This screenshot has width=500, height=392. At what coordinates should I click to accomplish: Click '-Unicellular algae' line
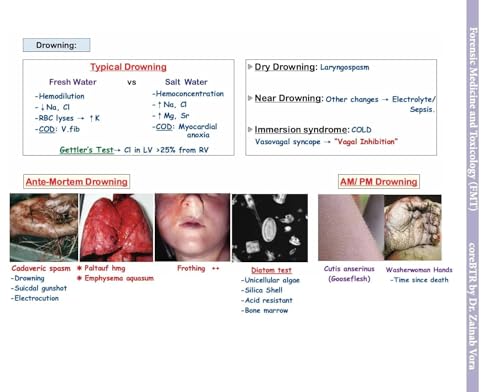pyautogui.click(x=270, y=280)
